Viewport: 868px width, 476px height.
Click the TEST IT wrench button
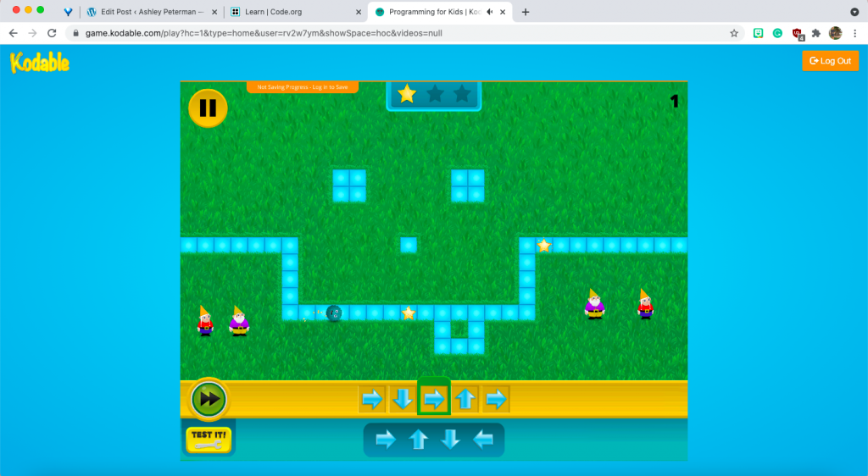click(x=209, y=440)
